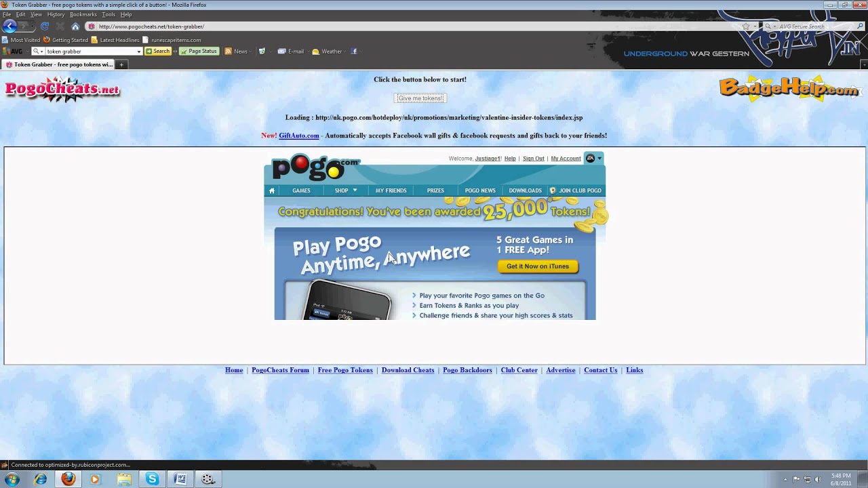The image size is (868, 488).
Task: Click the clock in the system tray
Action: (x=841, y=479)
